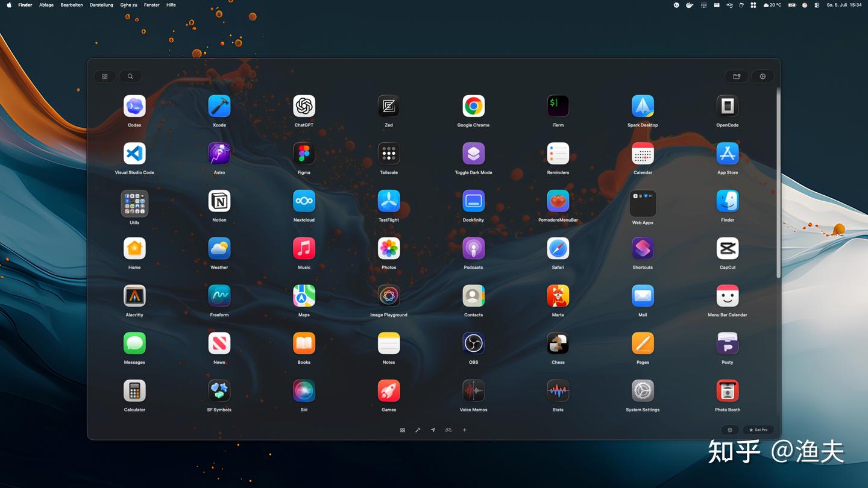Launch Maps

(304, 296)
